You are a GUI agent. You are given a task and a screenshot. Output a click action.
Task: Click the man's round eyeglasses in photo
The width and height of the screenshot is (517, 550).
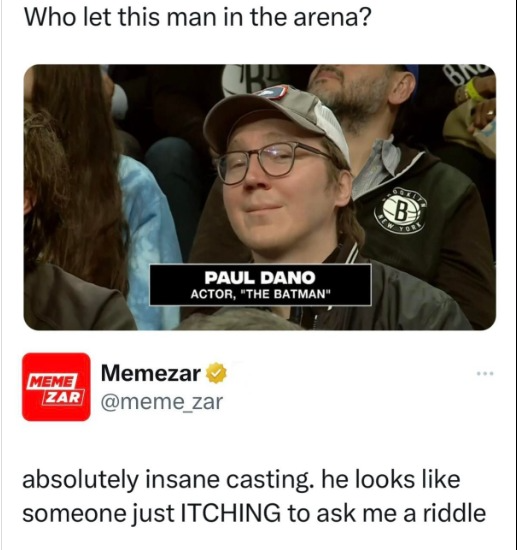click(x=270, y=162)
